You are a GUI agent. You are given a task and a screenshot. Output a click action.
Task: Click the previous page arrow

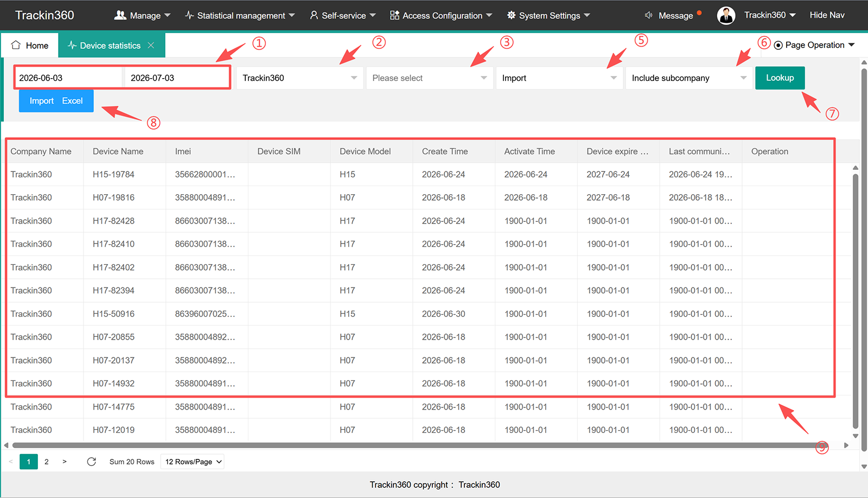pos(10,462)
